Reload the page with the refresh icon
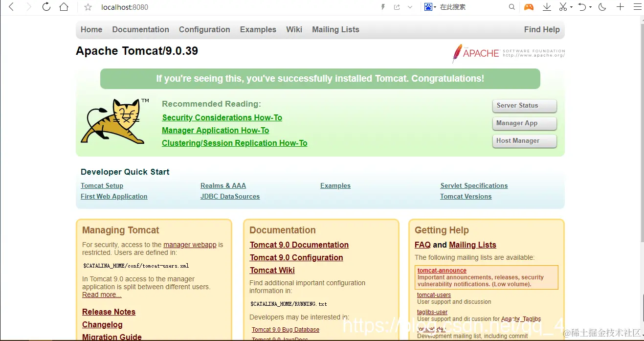 46,7
